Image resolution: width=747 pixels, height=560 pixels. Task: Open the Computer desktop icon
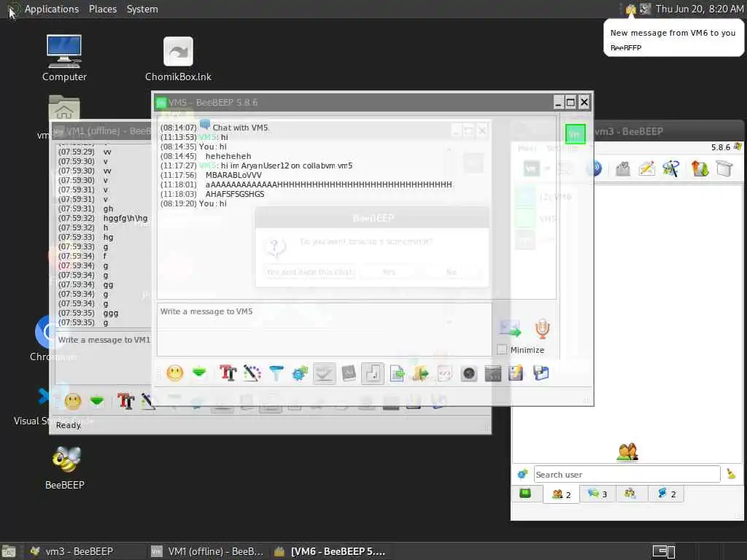click(x=64, y=58)
